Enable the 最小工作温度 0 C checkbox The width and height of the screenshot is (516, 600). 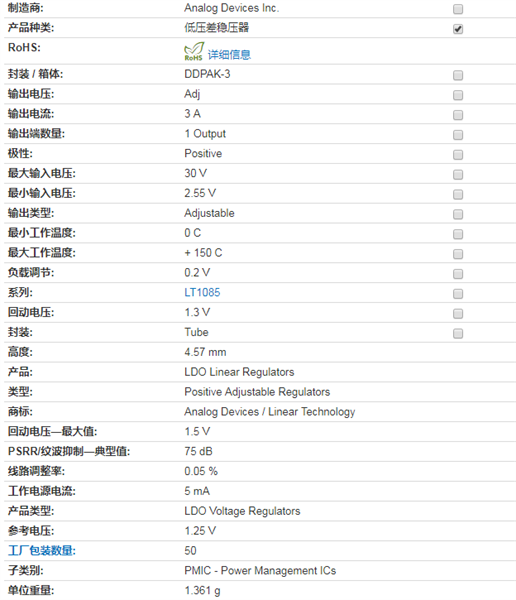point(458,234)
